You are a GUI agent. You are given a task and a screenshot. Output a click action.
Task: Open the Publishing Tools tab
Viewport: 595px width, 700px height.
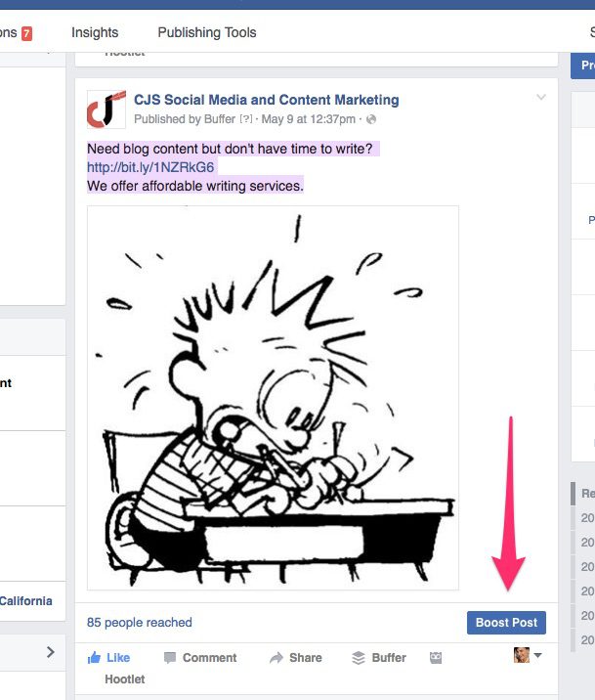pyautogui.click(x=207, y=32)
